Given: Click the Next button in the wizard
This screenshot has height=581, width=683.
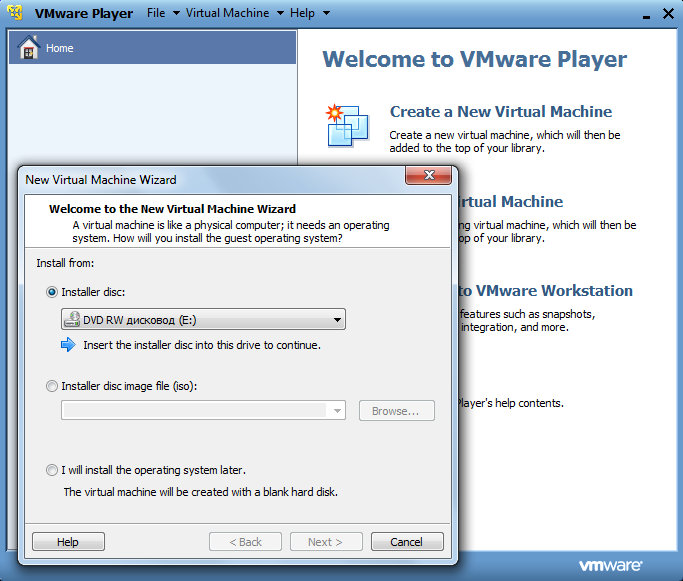Looking at the screenshot, I should pyautogui.click(x=326, y=542).
